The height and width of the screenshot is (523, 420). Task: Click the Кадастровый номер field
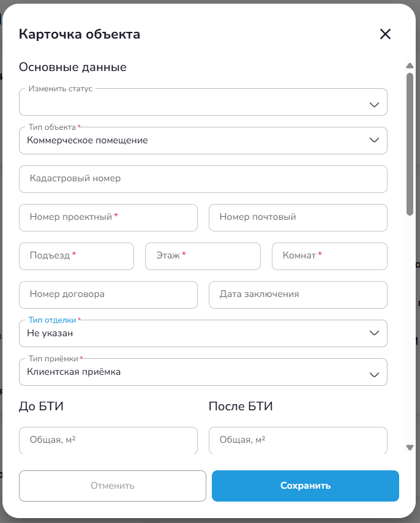coord(203,179)
